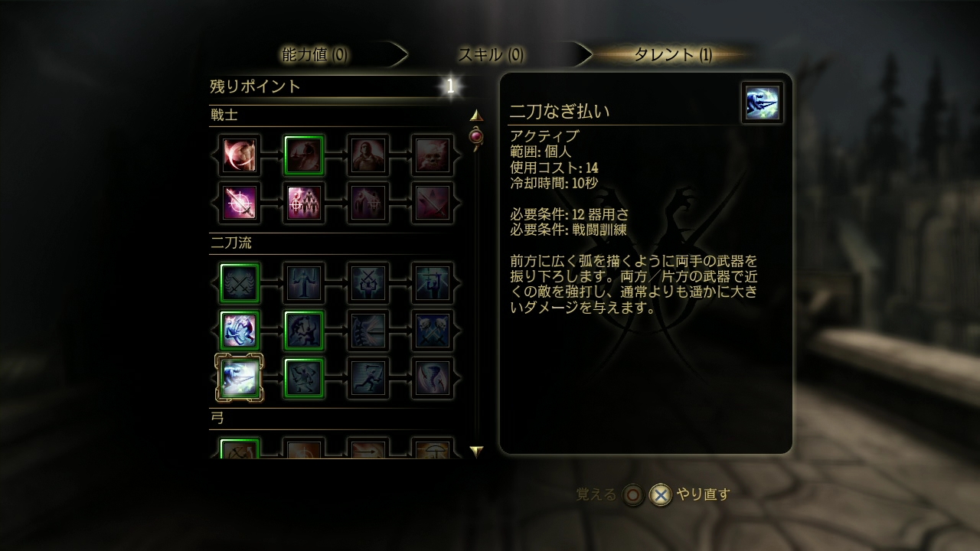Click the red scrollbar handle

click(x=476, y=137)
